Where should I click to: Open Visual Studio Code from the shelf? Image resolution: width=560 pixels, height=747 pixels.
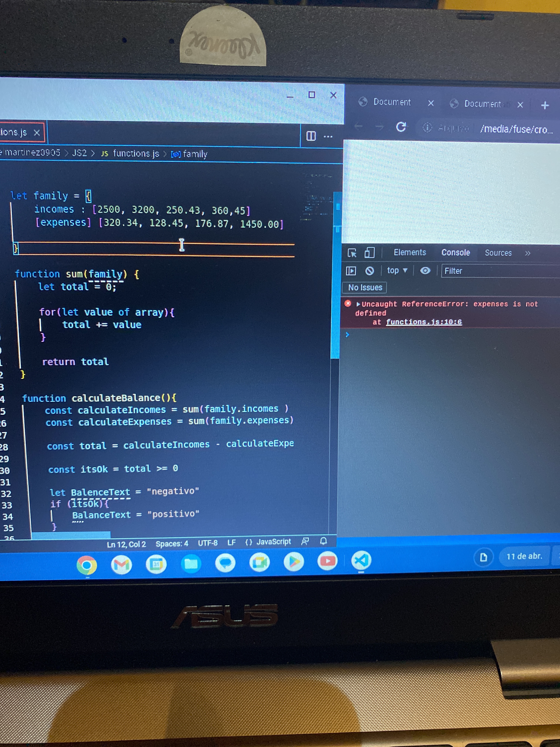pos(361,561)
